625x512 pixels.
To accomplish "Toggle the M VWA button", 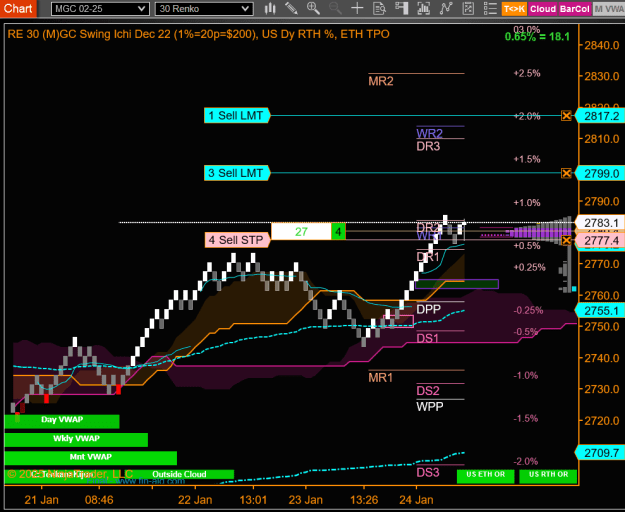I will 609,9.
